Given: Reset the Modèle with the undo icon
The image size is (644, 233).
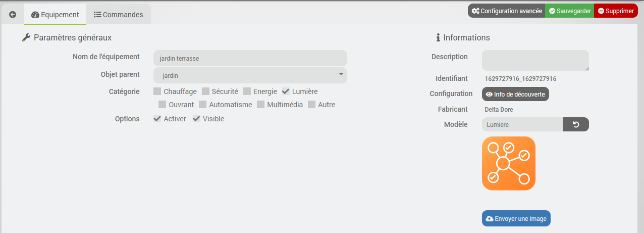Looking at the screenshot, I should pyautogui.click(x=576, y=124).
